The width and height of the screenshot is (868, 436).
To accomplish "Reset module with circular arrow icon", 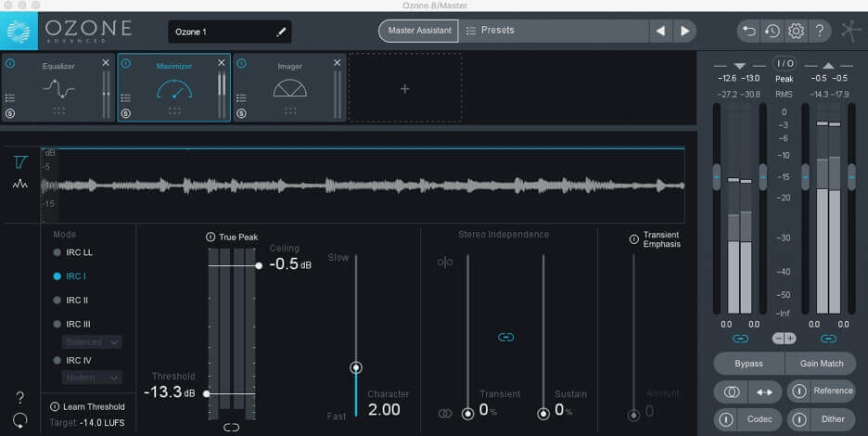I will pyautogui.click(x=19, y=420).
